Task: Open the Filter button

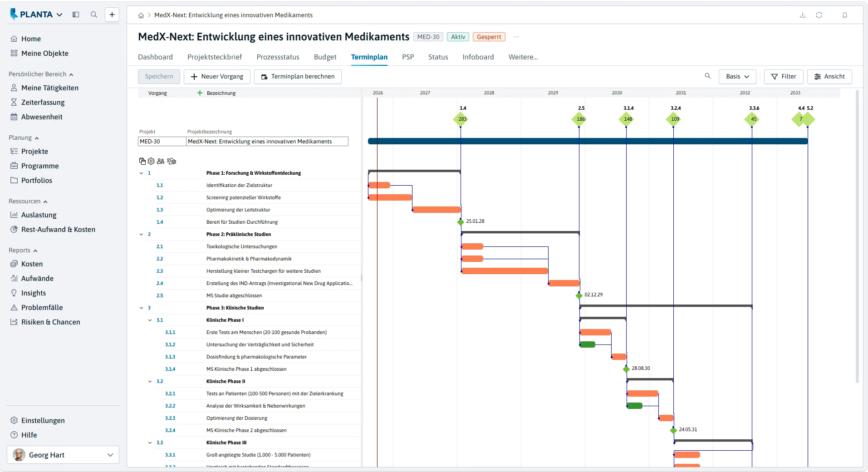Action: coord(784,76)
